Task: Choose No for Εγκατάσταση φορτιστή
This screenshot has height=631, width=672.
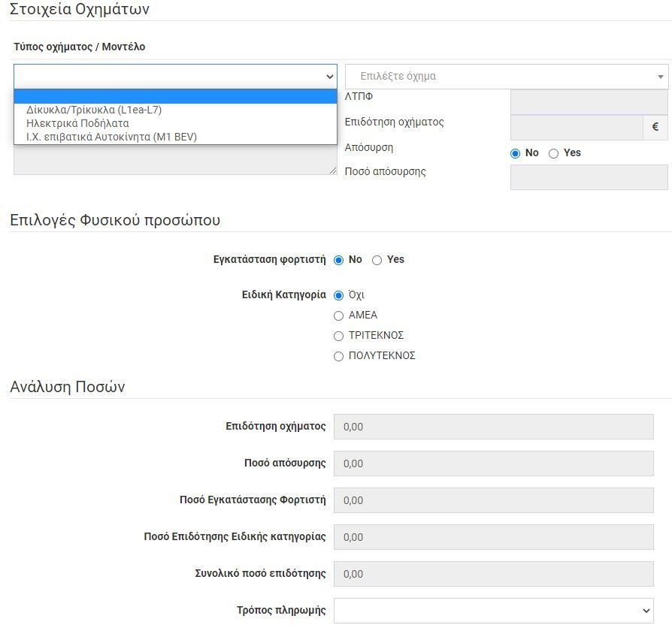Action: click(338, 260)
